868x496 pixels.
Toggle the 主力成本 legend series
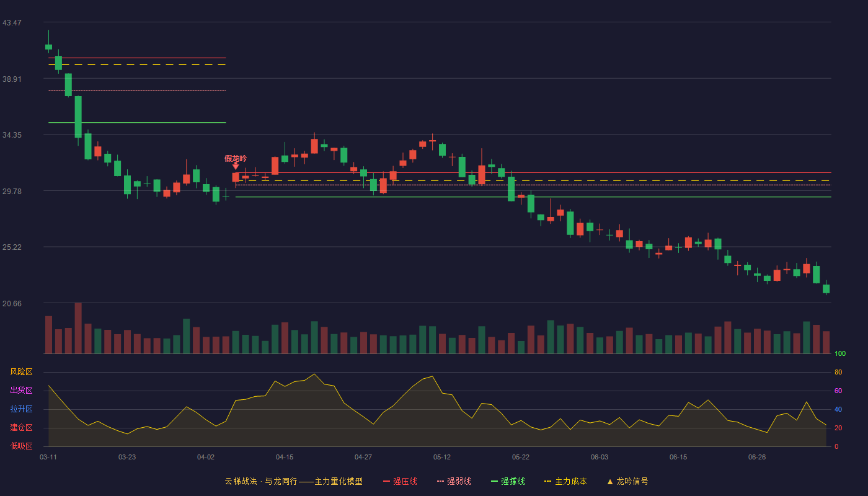pyautogui.click(x=565, y=481)
